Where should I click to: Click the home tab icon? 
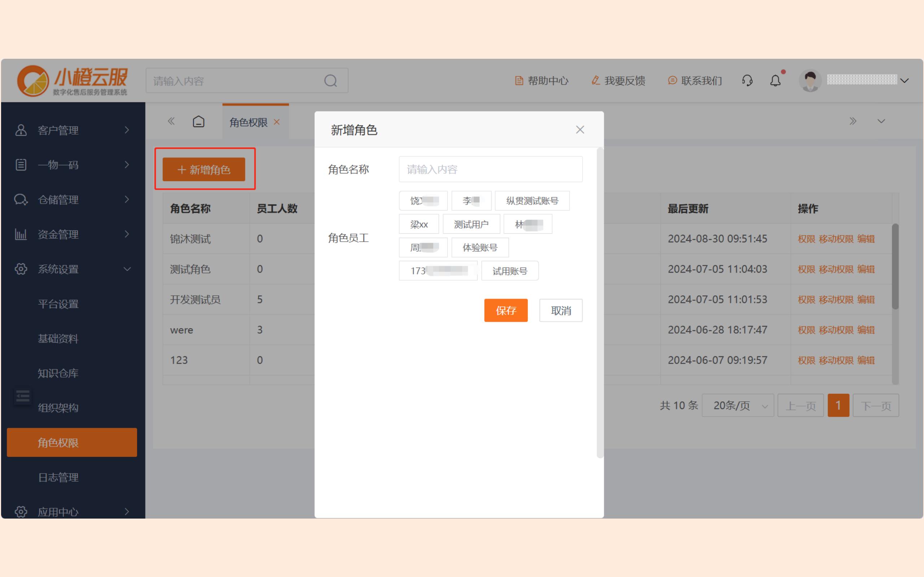click(x=199, y=122)
